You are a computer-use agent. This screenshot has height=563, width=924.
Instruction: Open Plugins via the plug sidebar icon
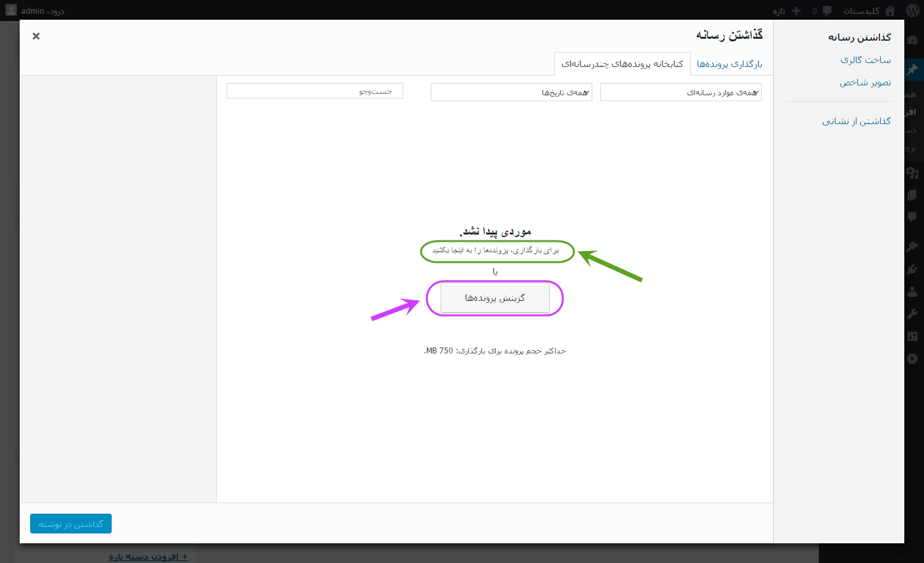912,269
